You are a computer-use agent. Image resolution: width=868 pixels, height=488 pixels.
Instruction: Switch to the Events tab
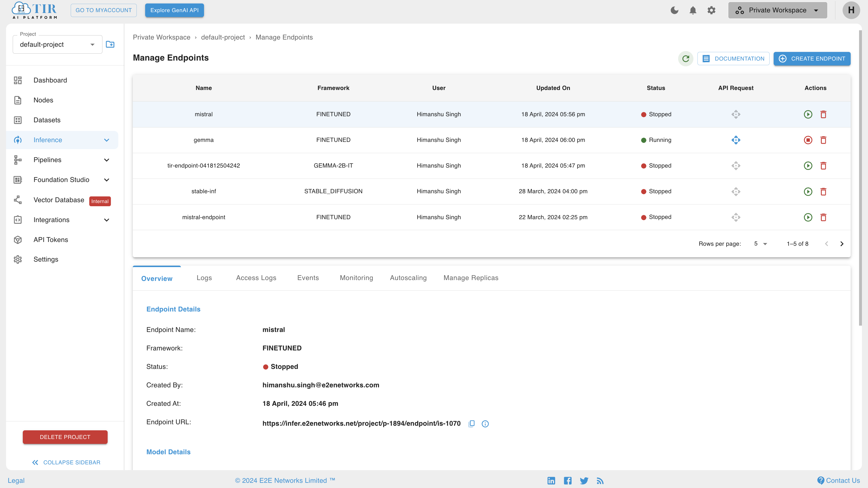point(308,278)
